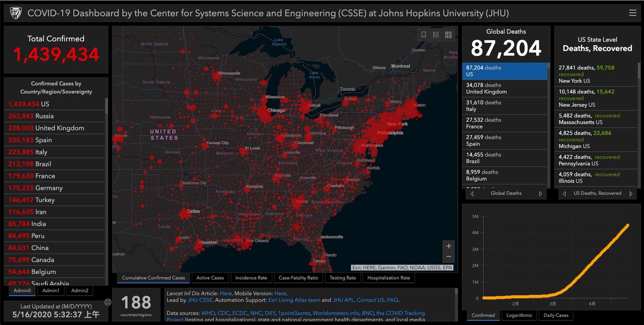
Task: Go to previous panel before Global Deaths
Action: tap(472, 194)
